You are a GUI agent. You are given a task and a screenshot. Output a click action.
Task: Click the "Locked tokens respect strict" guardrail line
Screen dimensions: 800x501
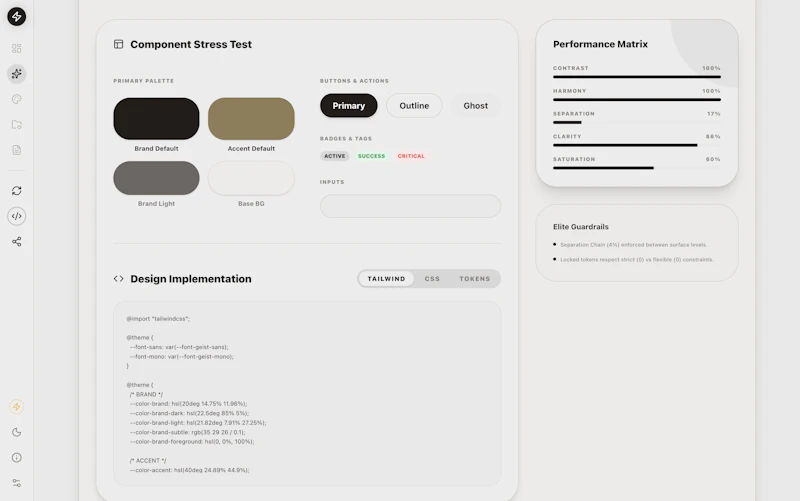637,260
